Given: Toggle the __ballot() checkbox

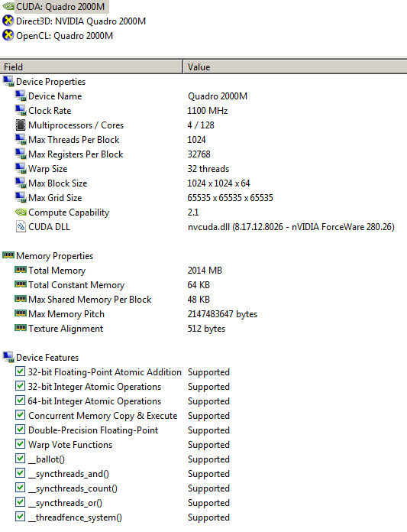Looking at the screenshot, I should point(21,459).
